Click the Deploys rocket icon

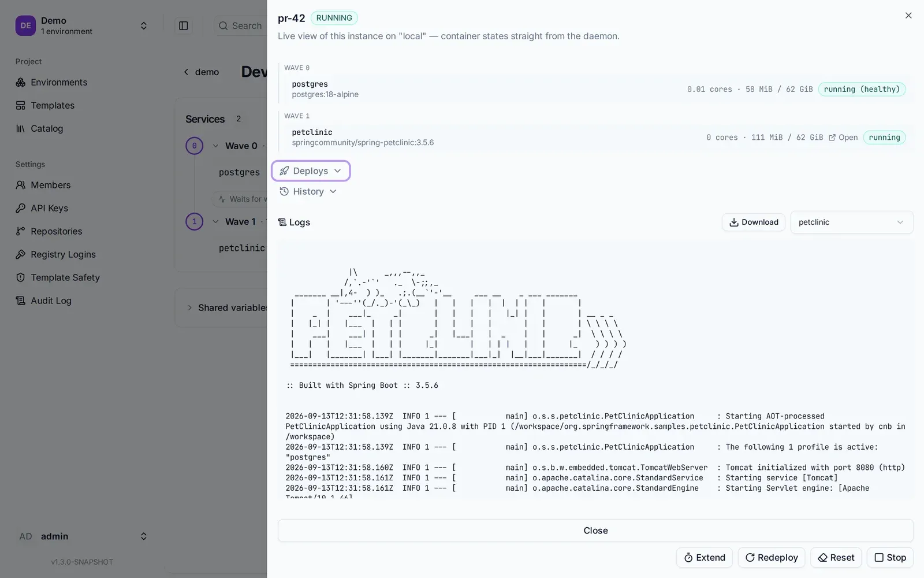(284, 171)
